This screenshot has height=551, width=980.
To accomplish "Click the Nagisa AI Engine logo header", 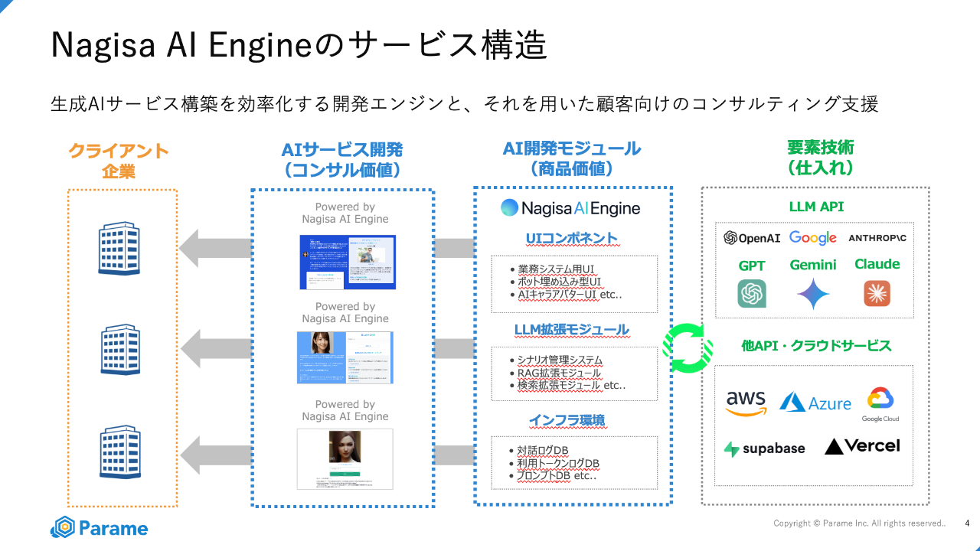I will coord(570,207).
